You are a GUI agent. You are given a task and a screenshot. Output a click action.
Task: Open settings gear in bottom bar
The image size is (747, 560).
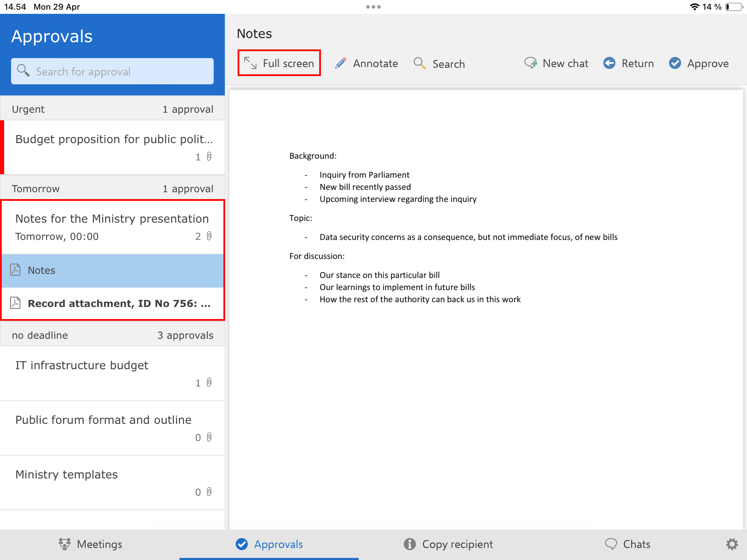click(x=731, y=544)
